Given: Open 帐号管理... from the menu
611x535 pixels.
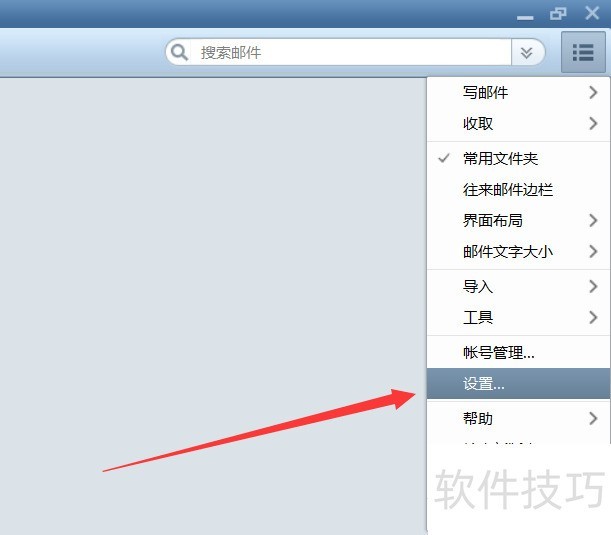Looking at the screenshot, I should coord(499,352).
